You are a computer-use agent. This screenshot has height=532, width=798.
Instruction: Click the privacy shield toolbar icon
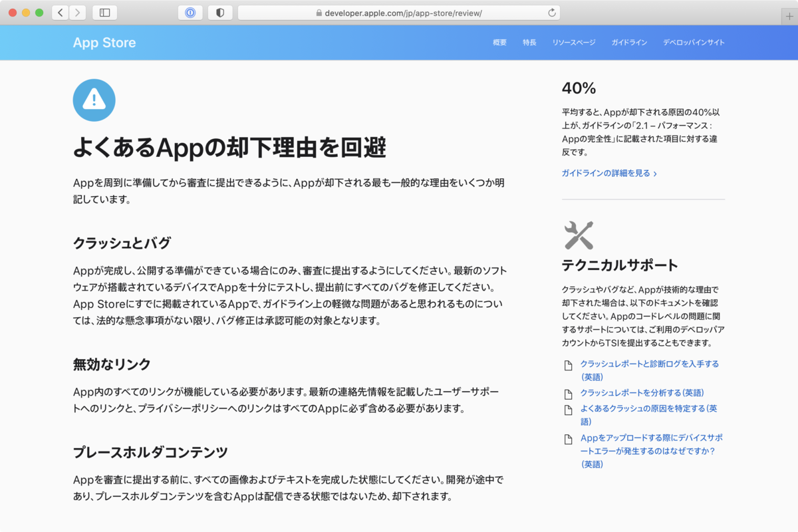tap(220, 12)
